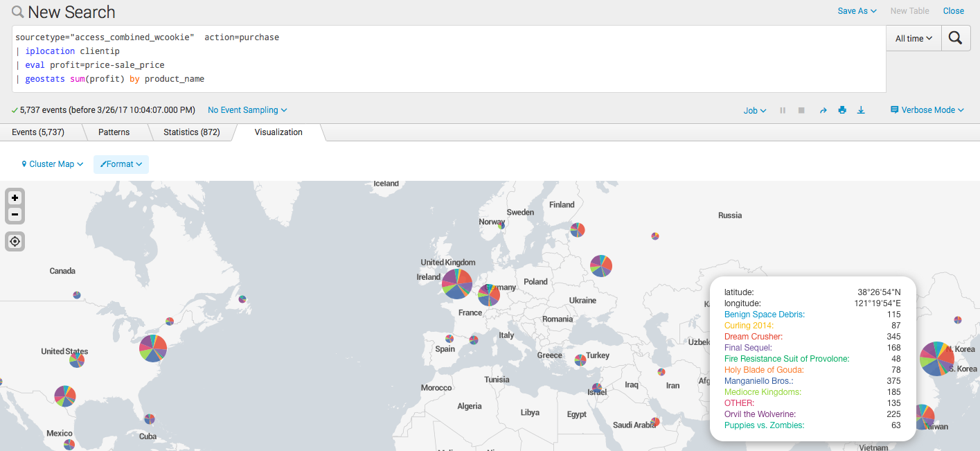This screenshot has height=451, width=980.
Task: Expand the Job menu
Action: tap(754, 109)
